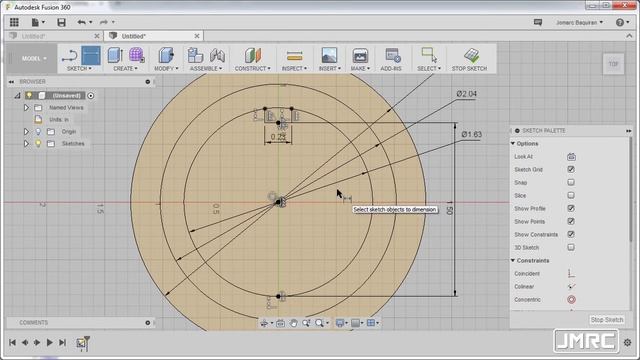The width and height of the screenshot is (640, 360).
Task: Toggle the Show Profile checkbox
Action: click(x=571, y=209)
